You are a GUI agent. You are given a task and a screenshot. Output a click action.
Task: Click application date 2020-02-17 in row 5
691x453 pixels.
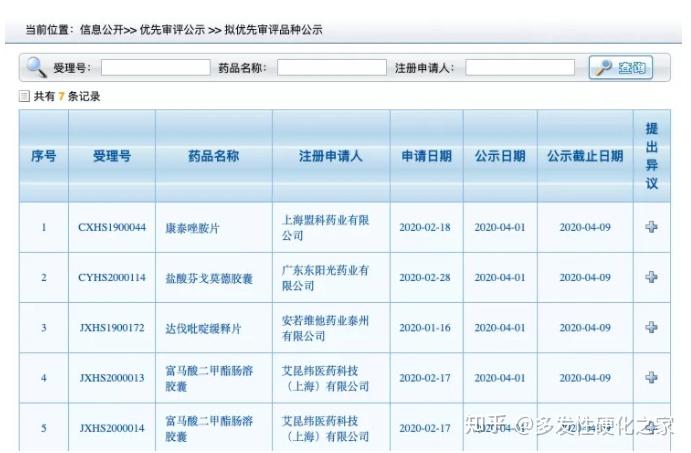click(425, 428)
